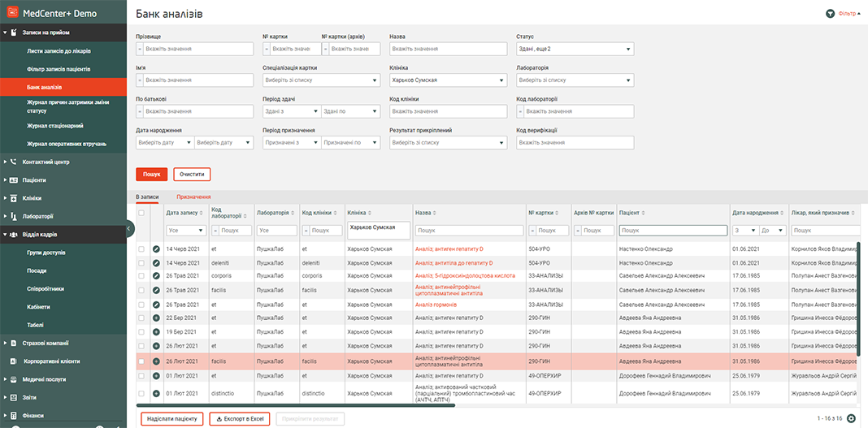The width and height of the screenshot is (868, 428).
Task: Click the table settings gear icon at bottom right
Action: tap(851, 419)
